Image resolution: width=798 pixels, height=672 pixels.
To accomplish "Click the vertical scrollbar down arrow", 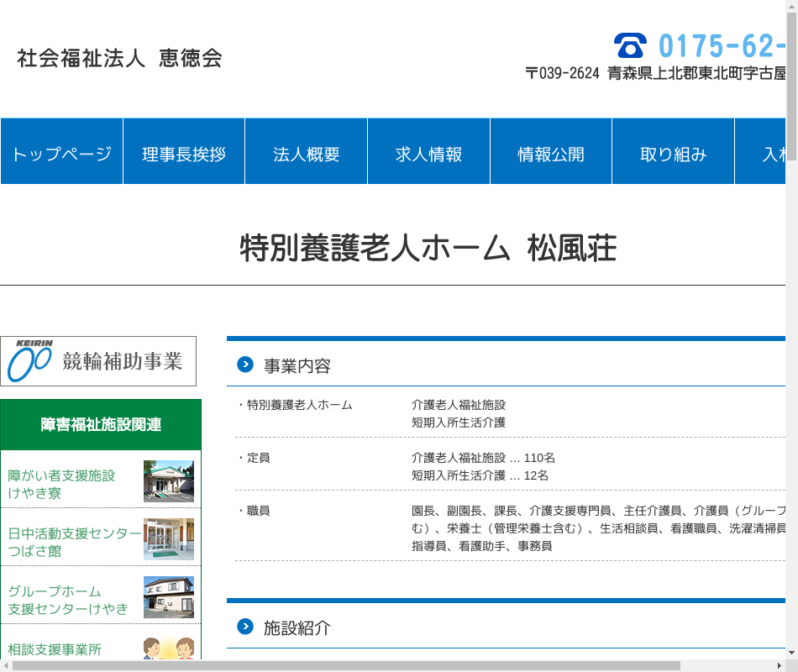I will point(791,653).
